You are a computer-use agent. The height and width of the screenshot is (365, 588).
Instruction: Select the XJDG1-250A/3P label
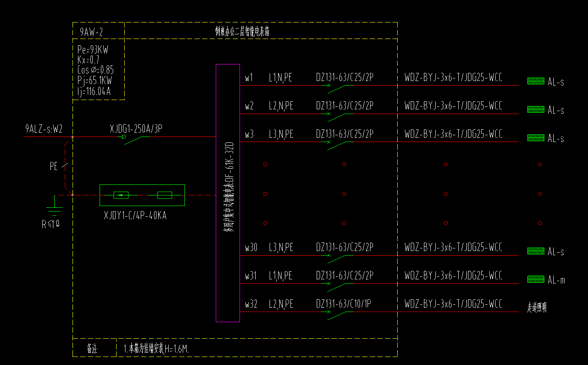[x=136, y=129]
